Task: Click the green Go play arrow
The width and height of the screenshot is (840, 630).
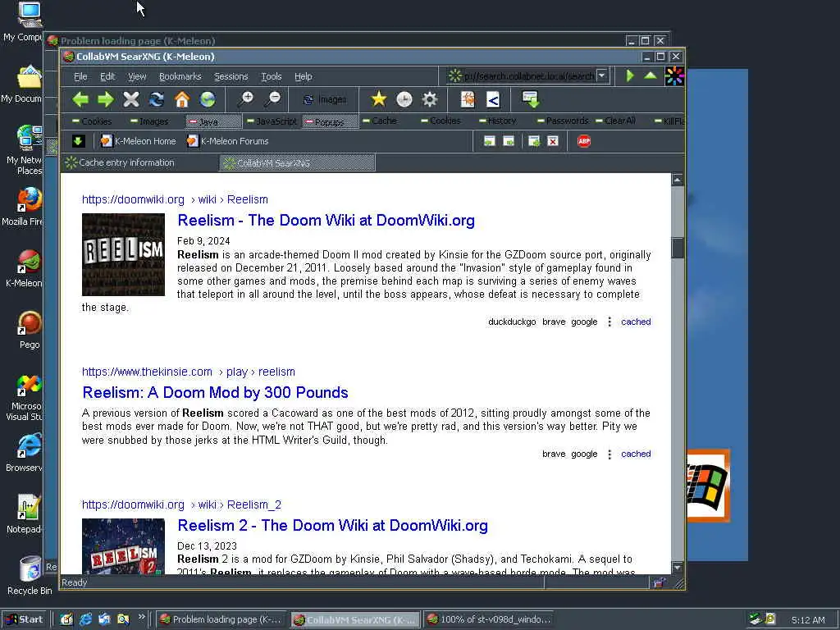Action: 631,75
